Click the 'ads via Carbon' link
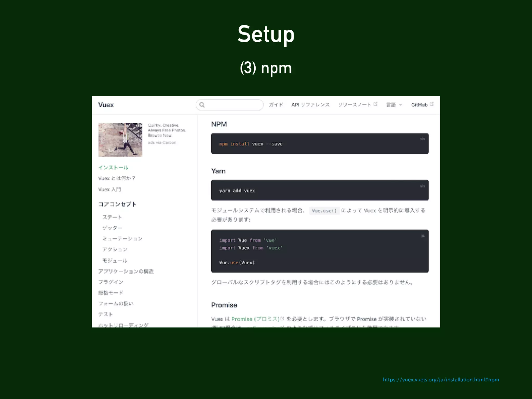Screen dimensions: 532x399 point(162,142)
